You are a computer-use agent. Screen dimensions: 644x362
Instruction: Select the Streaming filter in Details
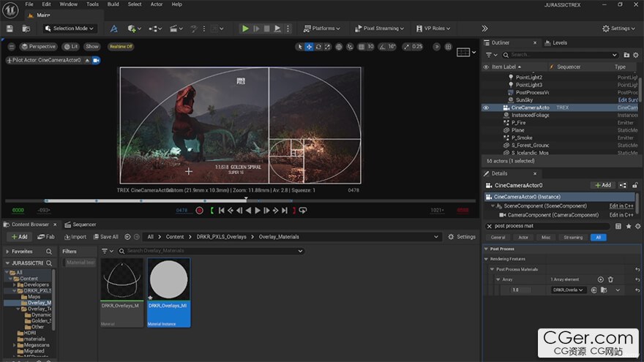coord(573,237)
